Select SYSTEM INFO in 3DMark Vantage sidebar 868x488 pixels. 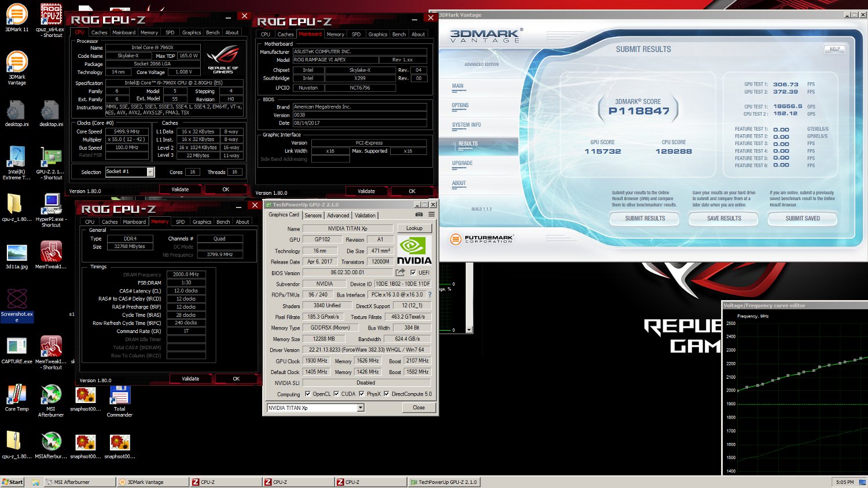tap(466, 125)
